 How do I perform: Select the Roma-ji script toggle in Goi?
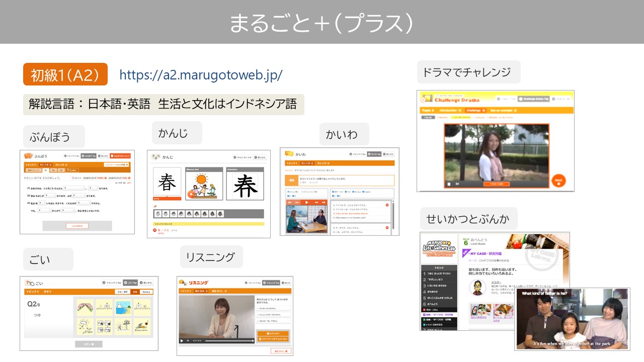coord(146,292)
